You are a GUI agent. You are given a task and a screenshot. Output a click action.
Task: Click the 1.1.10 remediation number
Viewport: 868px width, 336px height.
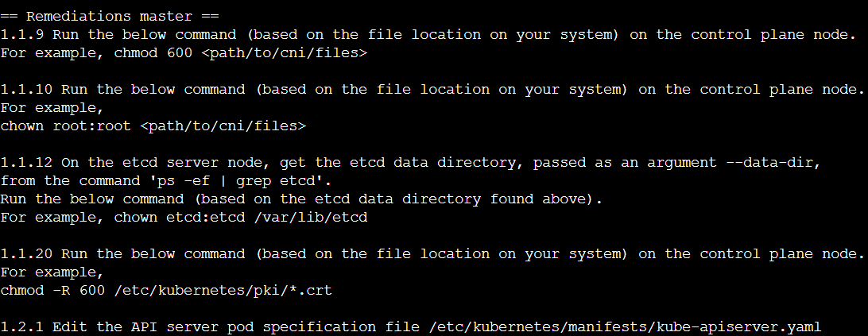click(x=26, y=89)
